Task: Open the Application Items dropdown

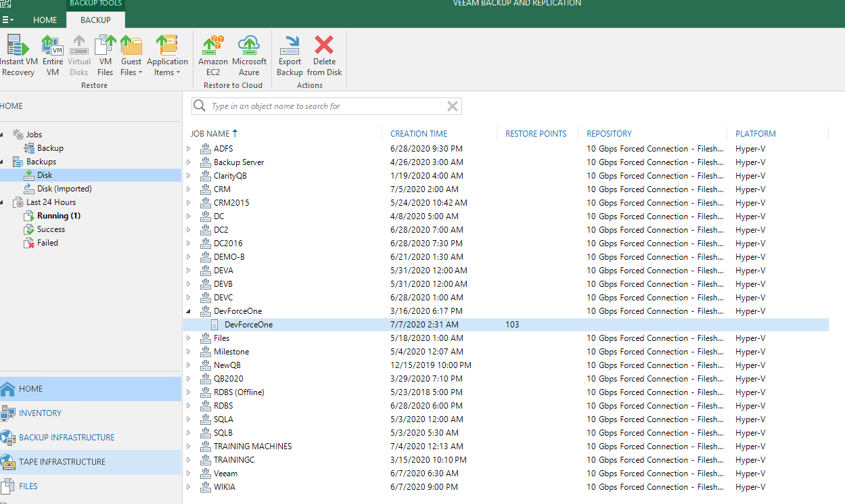Action: click(x=167, y=55)
